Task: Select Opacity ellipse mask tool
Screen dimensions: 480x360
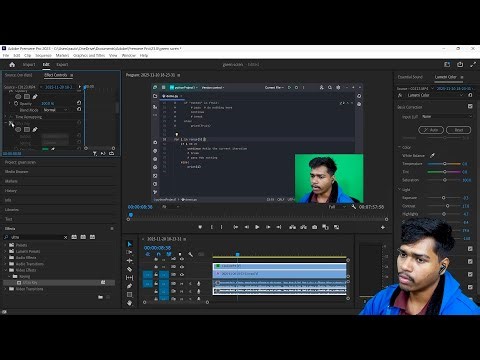Action: 18,97
